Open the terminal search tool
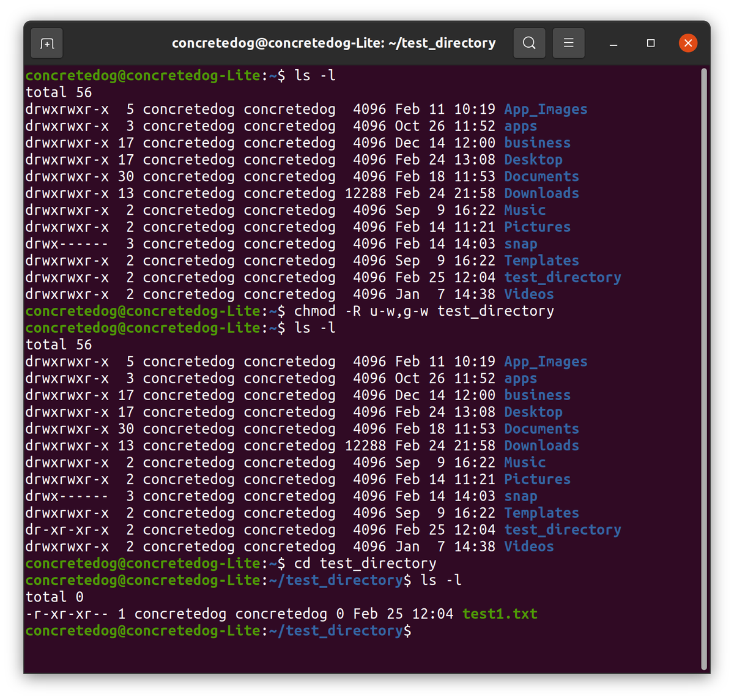734x700 pixels. pos(529,43)
